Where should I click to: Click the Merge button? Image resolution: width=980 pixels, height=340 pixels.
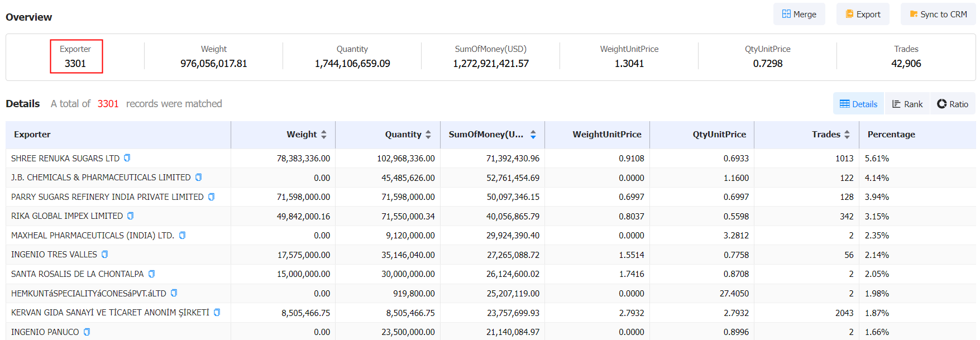click(799, 14)
